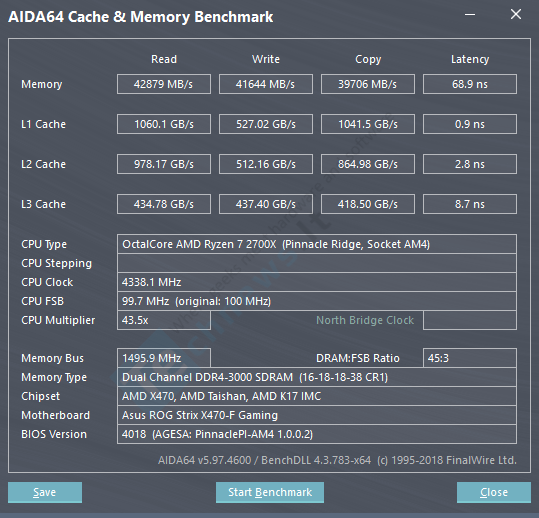Click the L3 Cache Latency 8.7 ns box
Screen dimensions: 539x518
pos(470,204)
